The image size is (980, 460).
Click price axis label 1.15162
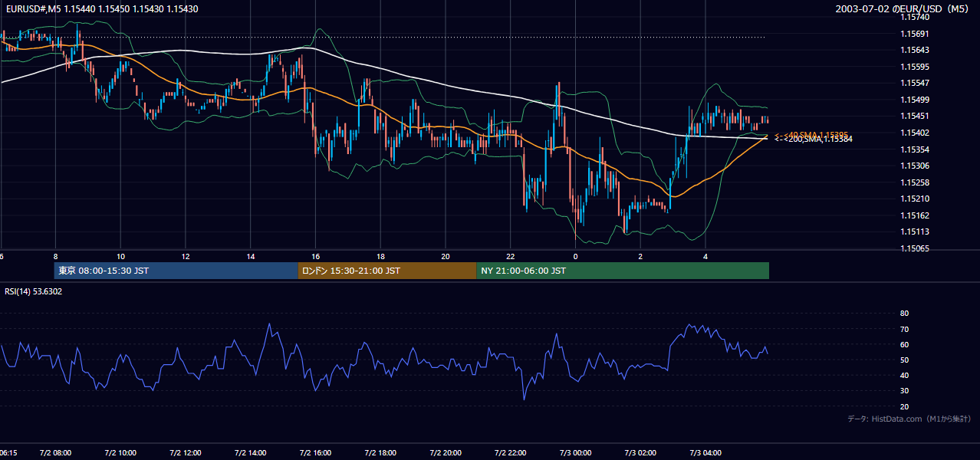(915, 215)
